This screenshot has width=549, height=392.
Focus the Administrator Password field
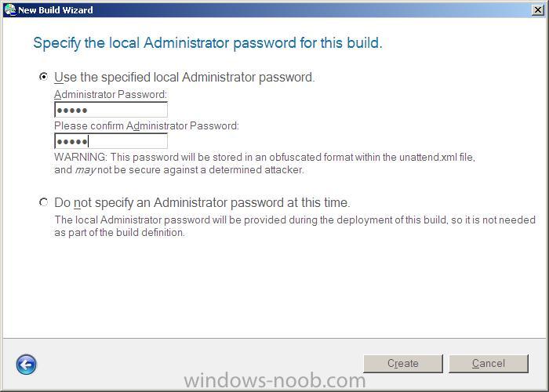pos(111,110)
